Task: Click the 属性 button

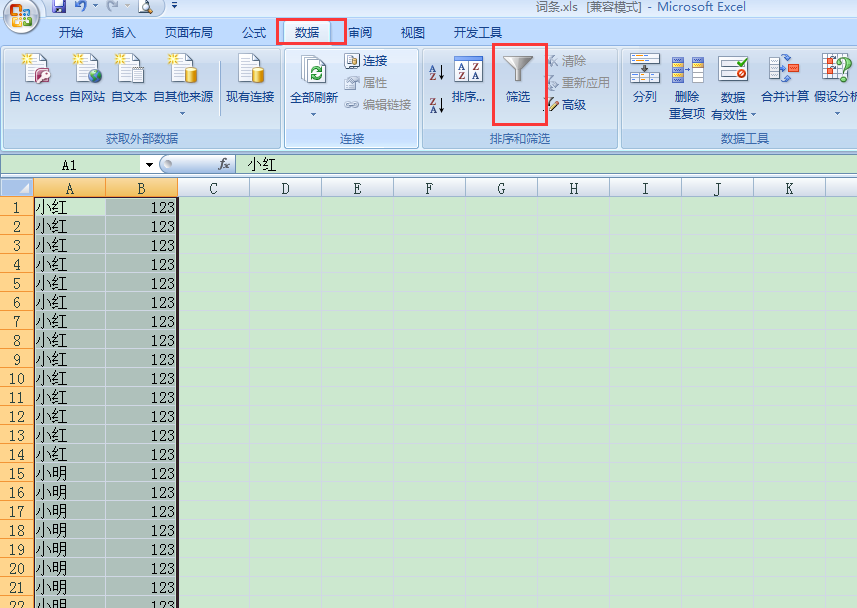Action: (366, 83)
